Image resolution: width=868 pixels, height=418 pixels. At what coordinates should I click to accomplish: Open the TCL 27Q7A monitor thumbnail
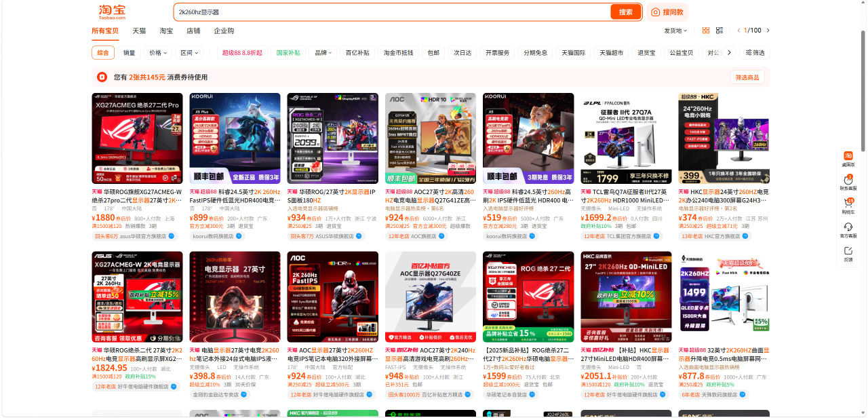coord(626,138)
